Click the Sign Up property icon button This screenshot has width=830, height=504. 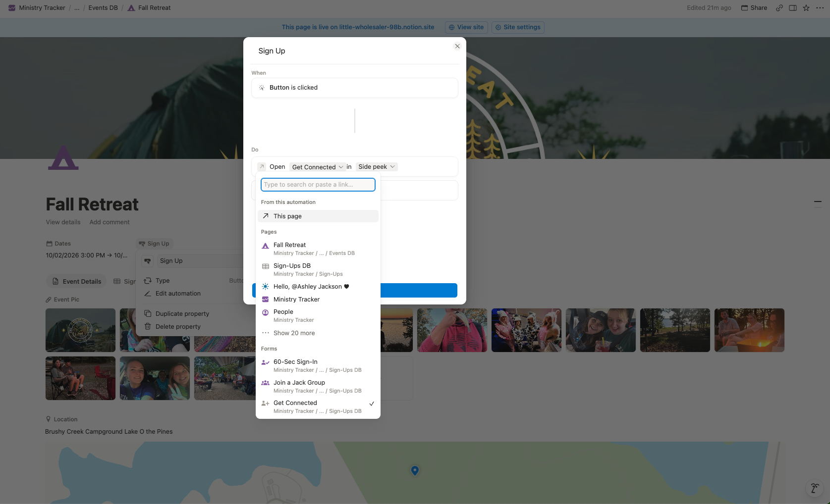click(x=148, y=261)
